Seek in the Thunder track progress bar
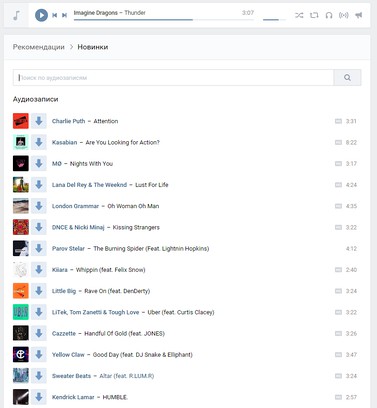 tap(164, 20)
